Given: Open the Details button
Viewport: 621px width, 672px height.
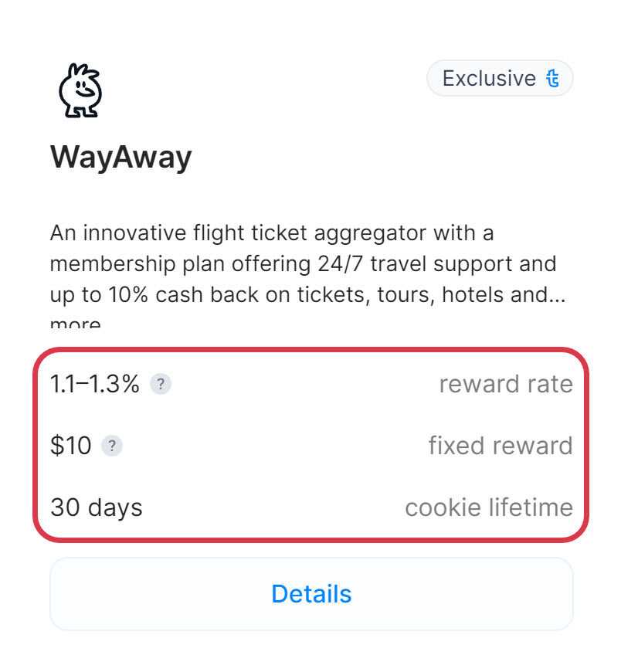Looking at the screenshot, I should click(311, 594).
